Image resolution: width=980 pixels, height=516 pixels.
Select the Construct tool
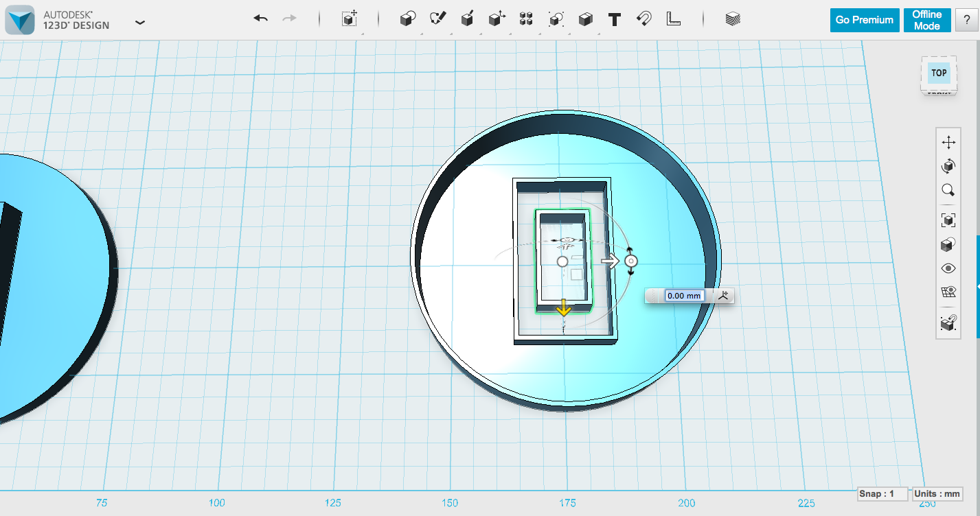point(468,19)
